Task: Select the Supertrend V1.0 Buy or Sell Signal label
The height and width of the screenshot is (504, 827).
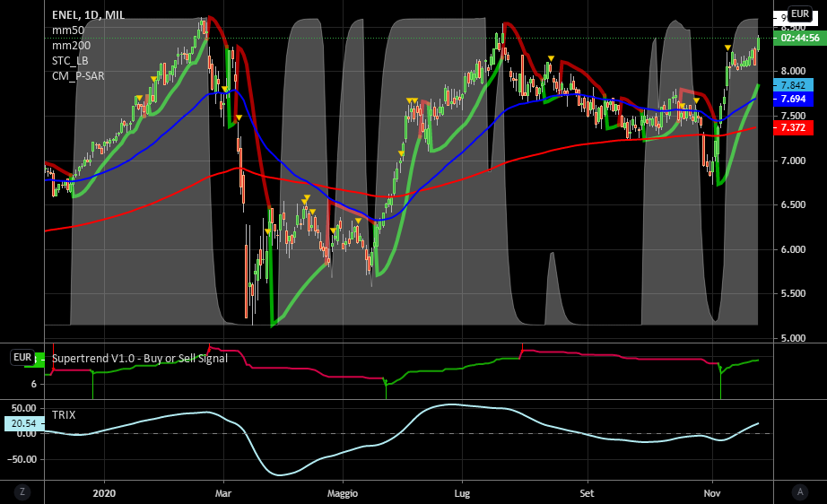Action: click(140, 358)
